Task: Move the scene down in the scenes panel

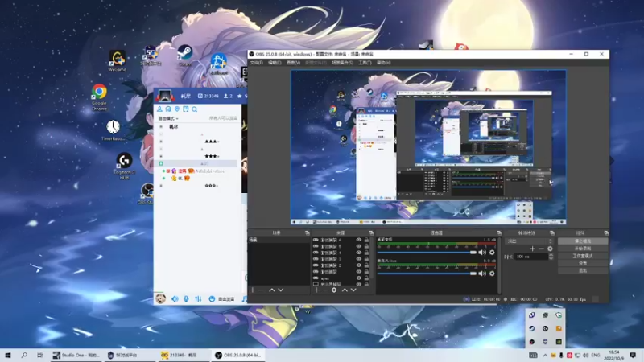Action: (x=280, y=290)
